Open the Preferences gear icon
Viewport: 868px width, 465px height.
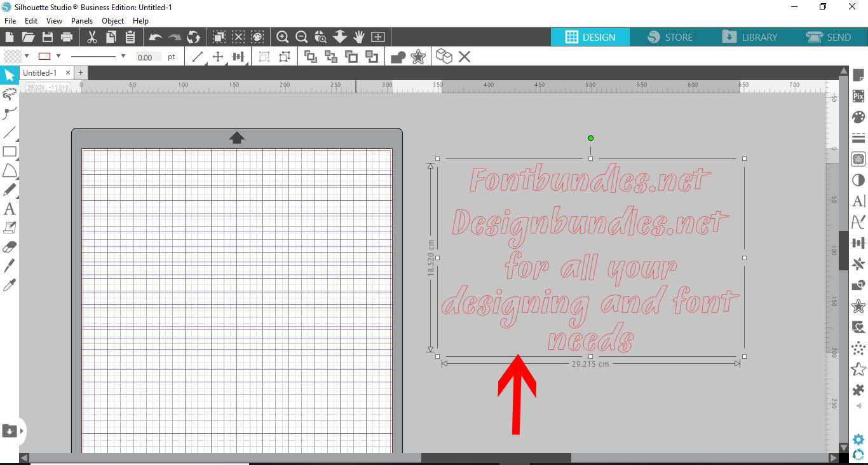coord(858,440)
